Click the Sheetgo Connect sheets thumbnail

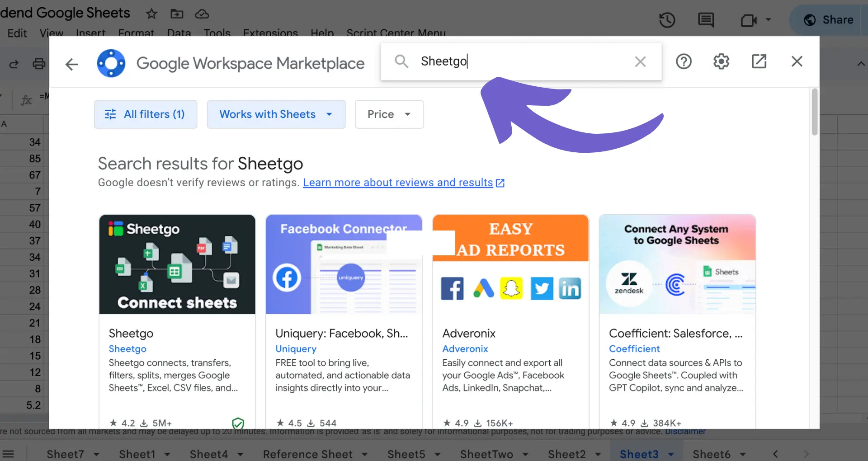[177, 264]
